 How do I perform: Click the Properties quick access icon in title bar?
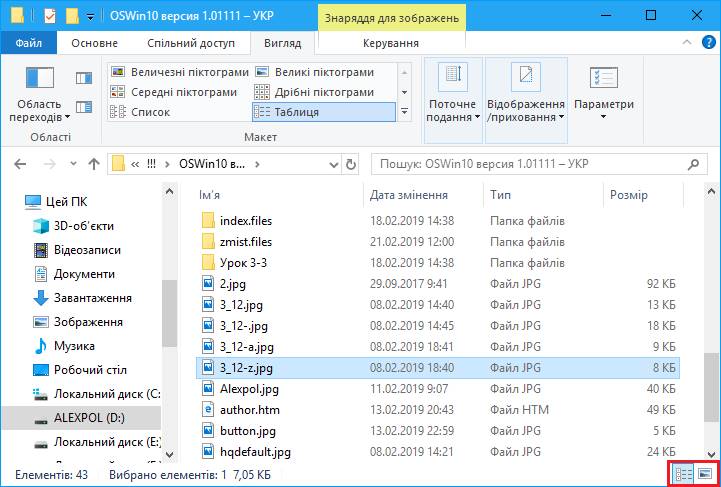click(x=50, y=16)
